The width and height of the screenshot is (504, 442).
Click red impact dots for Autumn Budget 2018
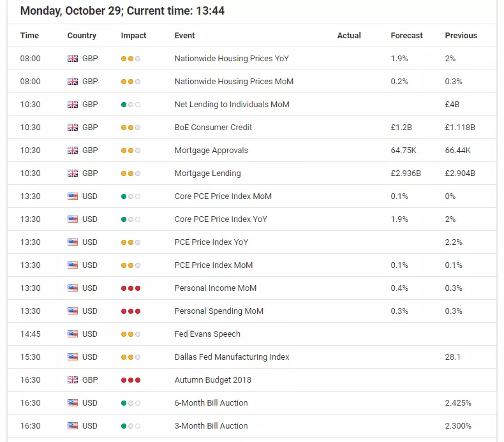[x=131, y=380]
